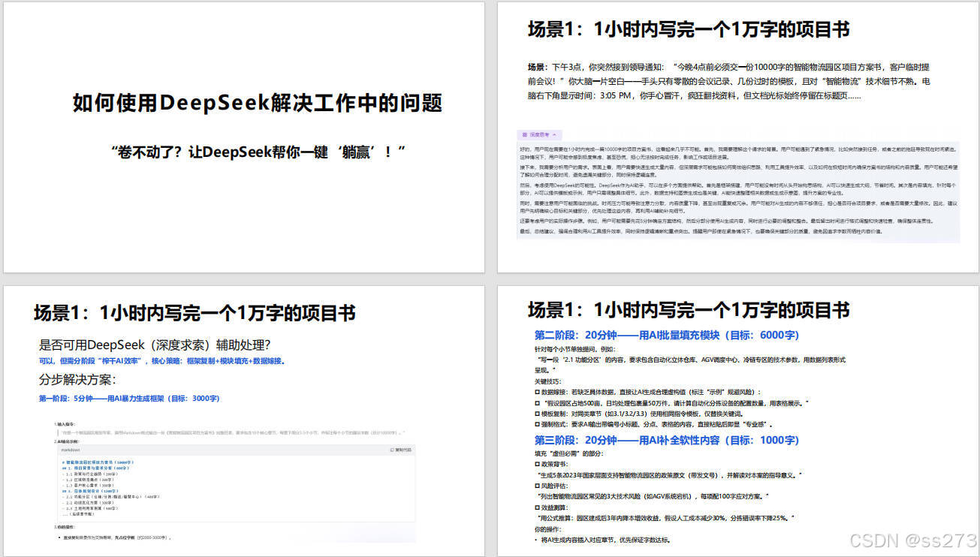Click 第二阶段：20分钟——用AI批量填充模块 heading
The height and width of the screenshot is (557, 980).
[667, 335]
